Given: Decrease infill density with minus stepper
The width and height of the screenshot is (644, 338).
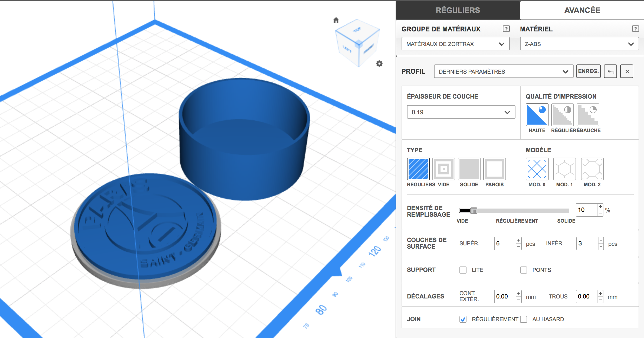Looking at the screenshot, I should [x=600, y=213].
